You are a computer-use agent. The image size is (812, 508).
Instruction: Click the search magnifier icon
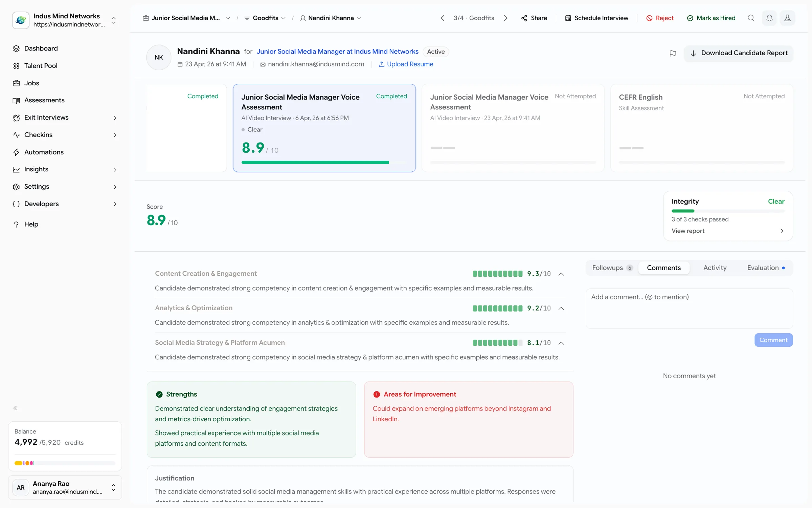click(751, 18)
